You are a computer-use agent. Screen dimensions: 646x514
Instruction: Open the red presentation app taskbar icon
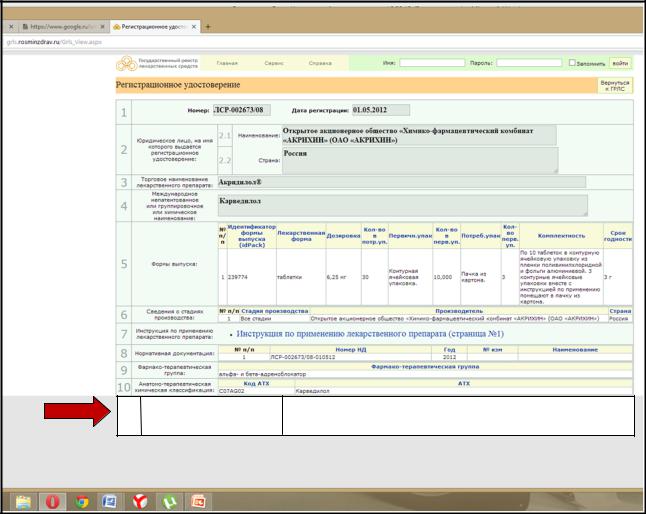199,502
